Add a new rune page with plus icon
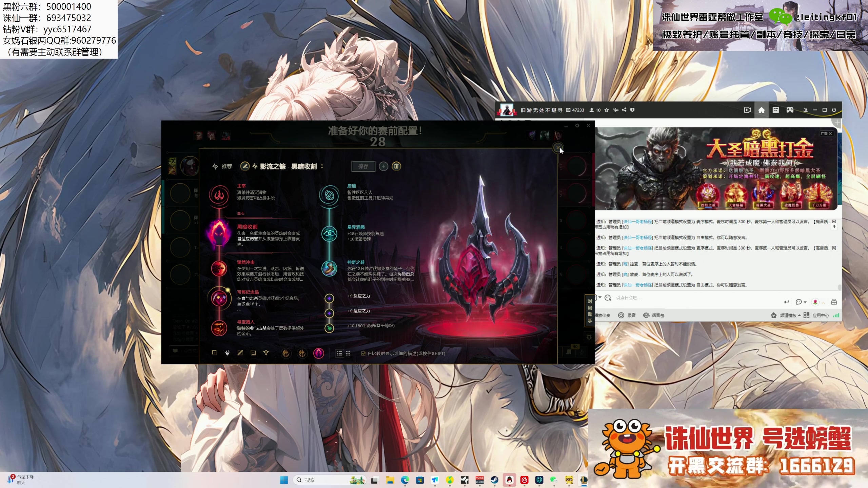Viewport: 868px width, 488px height. 383,166
